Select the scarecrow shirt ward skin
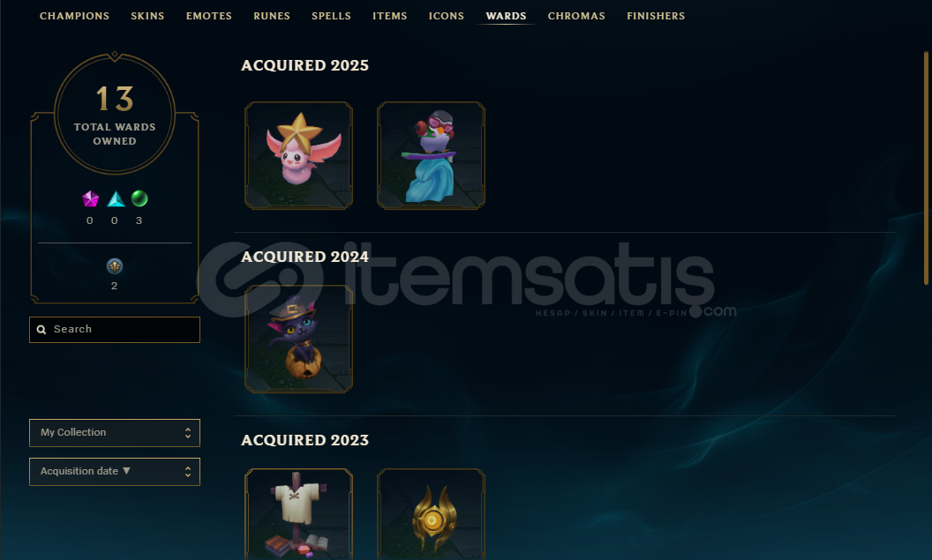 298,514
